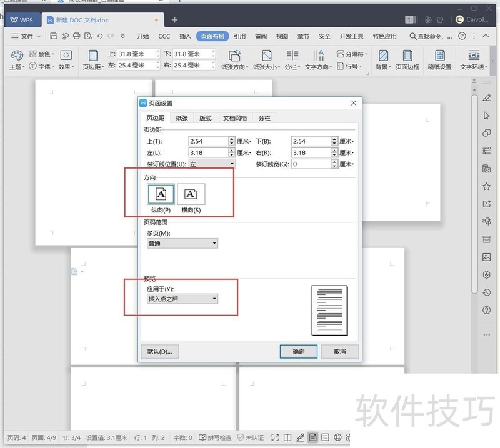Undo the last action
The image size is (500, 448).
click(x=99, y=36)
